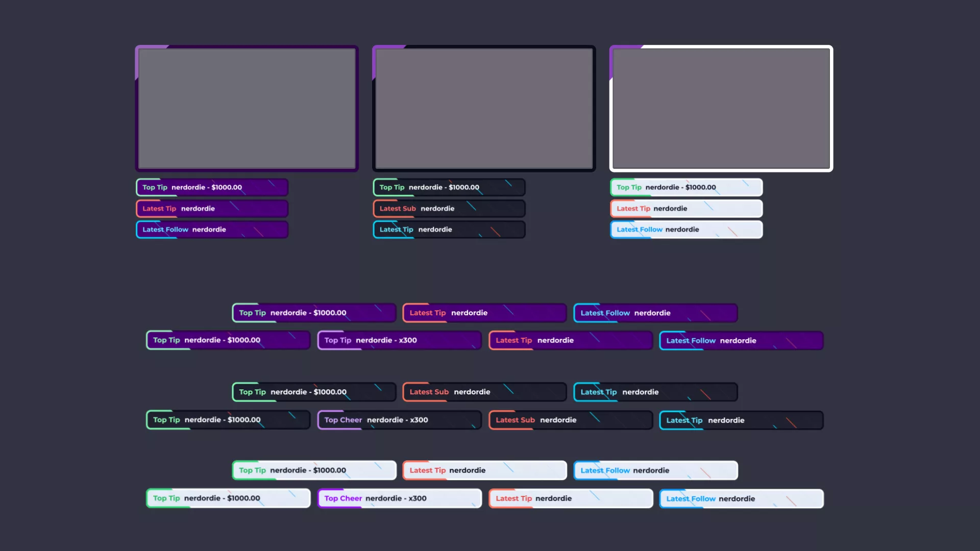Select purple Top Tip label under first webcam
Viewport: 980px width, 551px height.
coord(212,187)
